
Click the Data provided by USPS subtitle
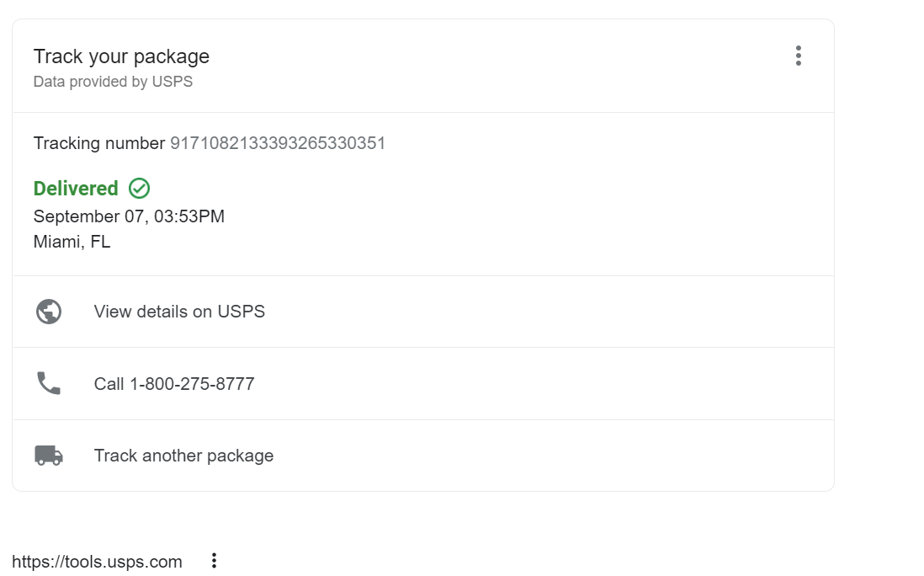pyautogui.click(x=113, y=82)
